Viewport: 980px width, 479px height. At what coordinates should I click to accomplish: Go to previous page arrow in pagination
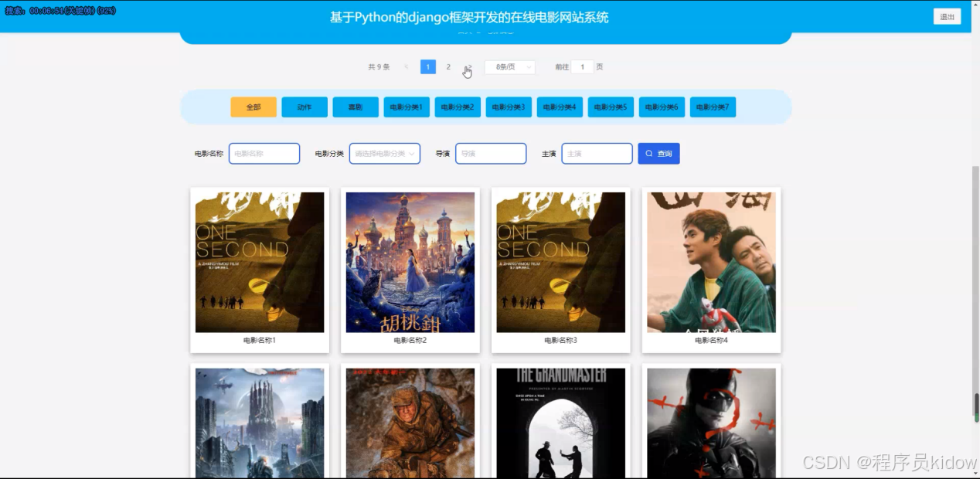pos(407,67)
